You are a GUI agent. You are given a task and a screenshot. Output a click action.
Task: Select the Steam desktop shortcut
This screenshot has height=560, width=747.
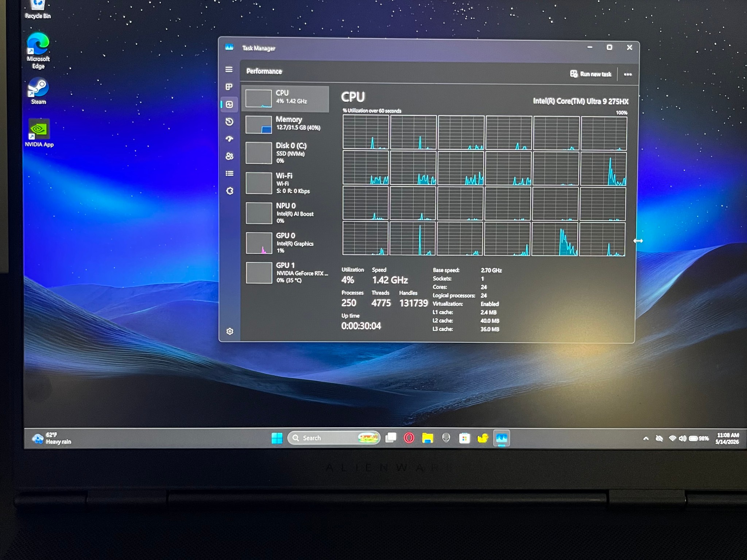[x=38, y=92]
